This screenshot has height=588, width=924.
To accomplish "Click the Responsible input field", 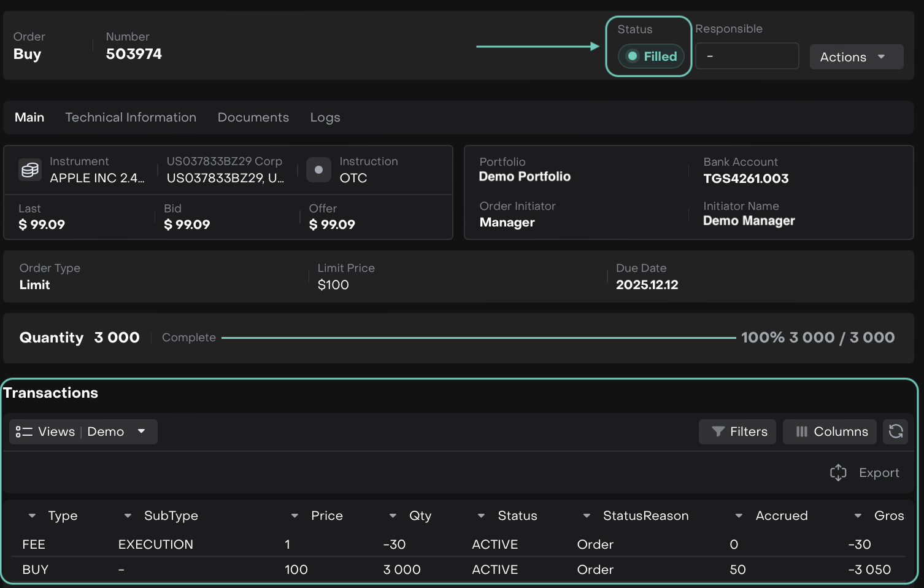I will pyautogui.click(x=747, y=56).
